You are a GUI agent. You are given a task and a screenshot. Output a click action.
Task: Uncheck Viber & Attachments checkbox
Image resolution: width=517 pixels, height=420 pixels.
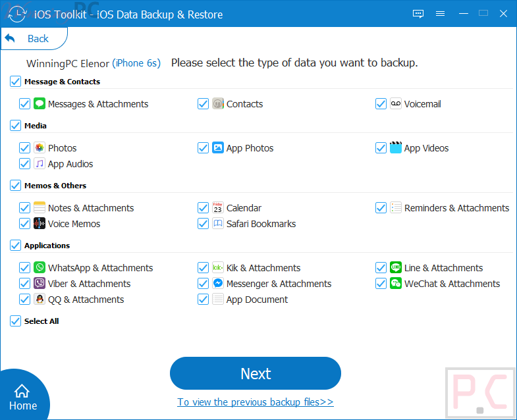click(25, 283)
